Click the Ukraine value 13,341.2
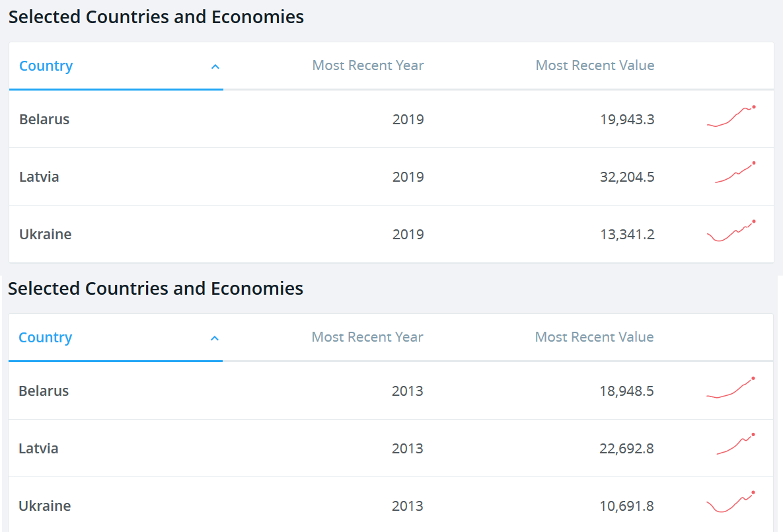The image size is (783, 532). tap(627, 235)
